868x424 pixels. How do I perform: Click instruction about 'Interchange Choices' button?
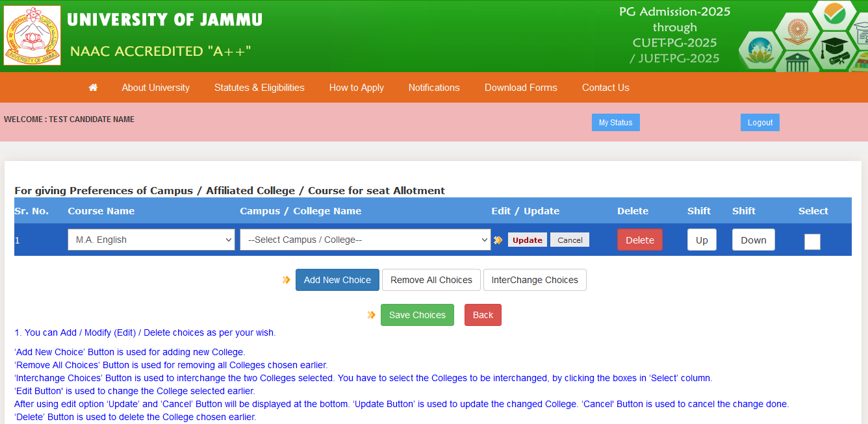[363, 378]
